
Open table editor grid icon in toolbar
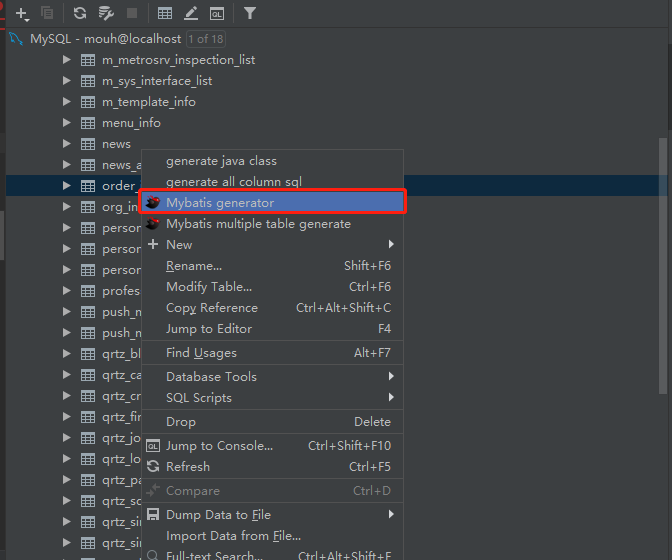coord(165,13)
